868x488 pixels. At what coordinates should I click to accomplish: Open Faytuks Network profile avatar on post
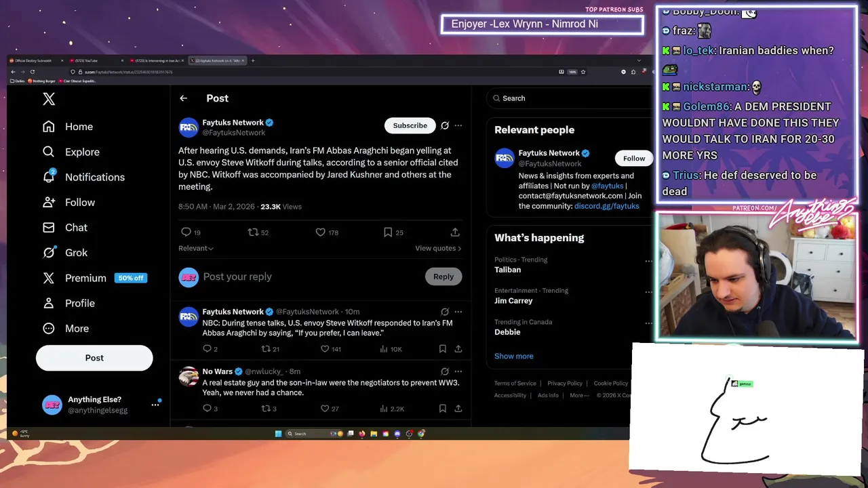tap(189, 127)
